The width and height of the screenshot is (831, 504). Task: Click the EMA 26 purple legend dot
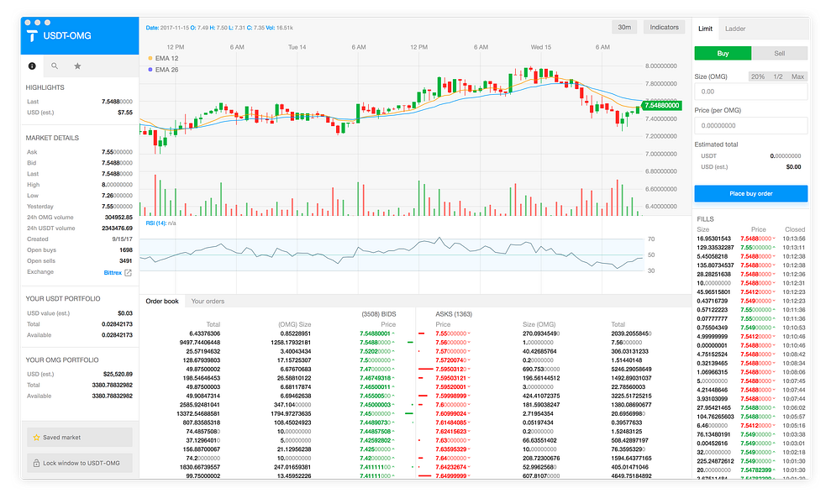(x=150, y=70)
